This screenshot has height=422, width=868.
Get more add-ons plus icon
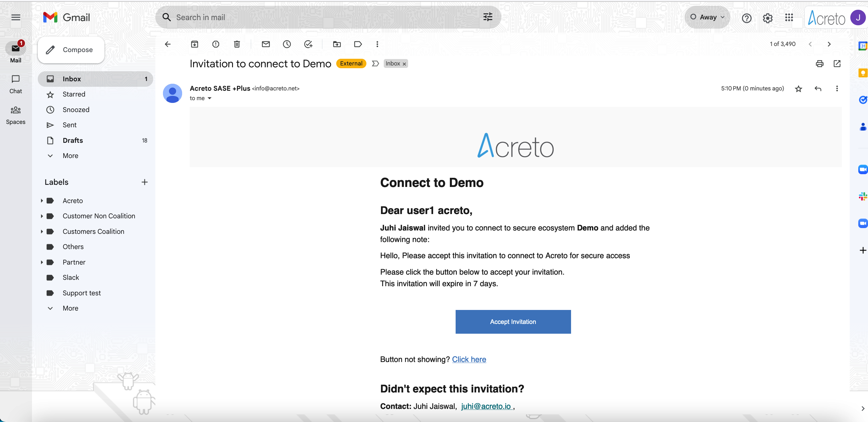pyautogui.click(x=863, y=250)
